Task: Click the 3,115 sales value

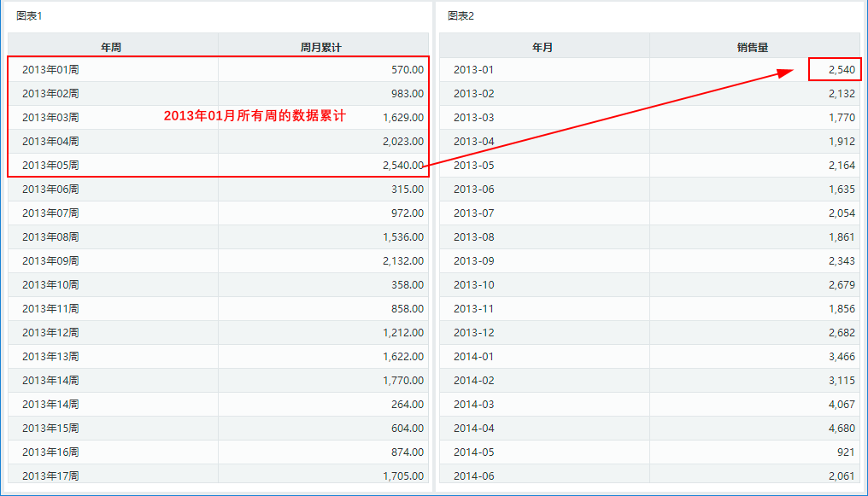Action: point(842,381)
